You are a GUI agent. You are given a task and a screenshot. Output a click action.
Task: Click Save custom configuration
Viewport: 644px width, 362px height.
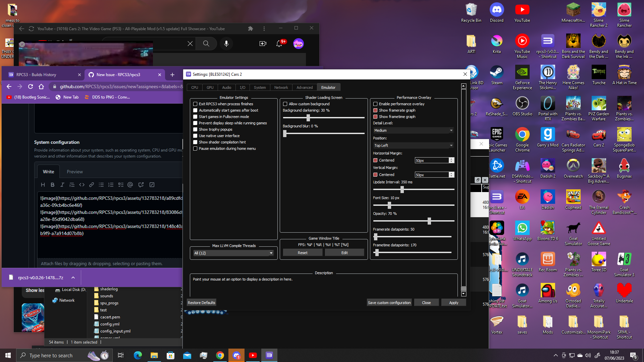point(389,302)
